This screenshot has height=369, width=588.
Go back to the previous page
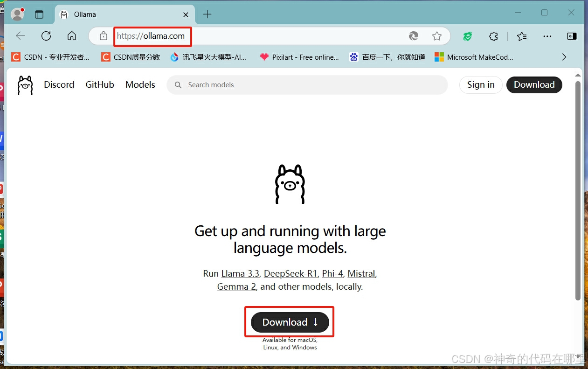(x=21, y=36)
